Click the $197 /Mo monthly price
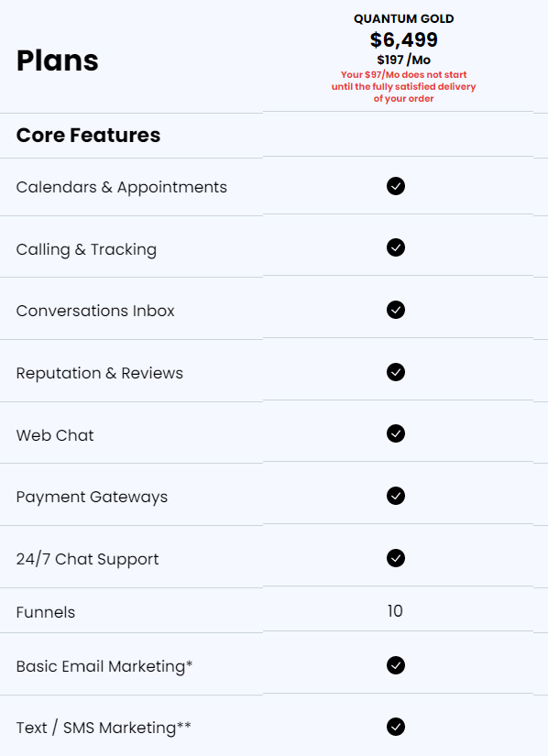The width and height of the screenshot is (548, 756). (404, 60)
